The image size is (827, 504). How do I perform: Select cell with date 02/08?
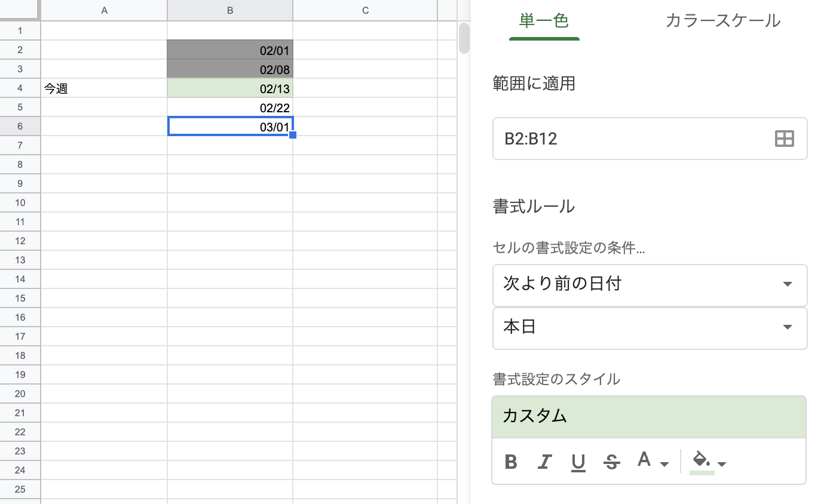(x=230, y=69)
